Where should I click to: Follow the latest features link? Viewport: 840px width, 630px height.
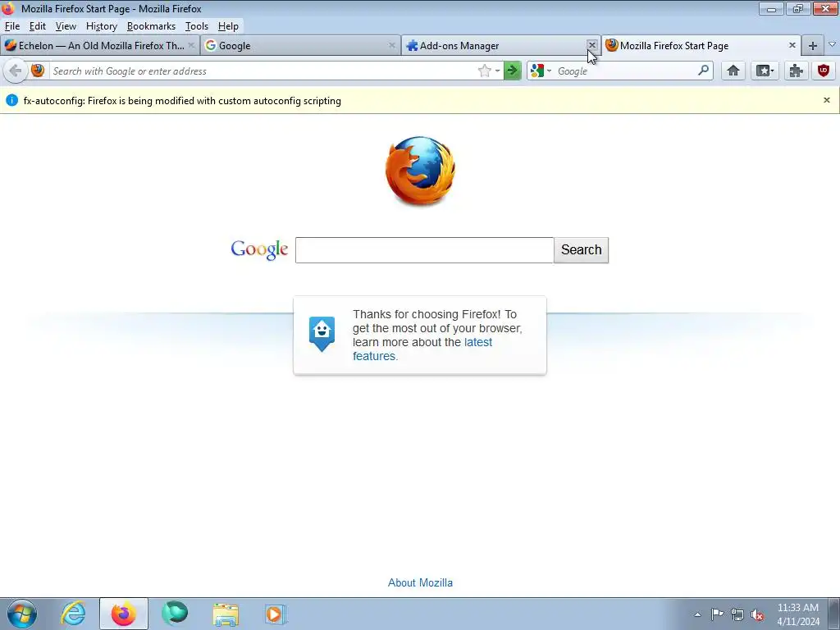(x=422, y=349)
